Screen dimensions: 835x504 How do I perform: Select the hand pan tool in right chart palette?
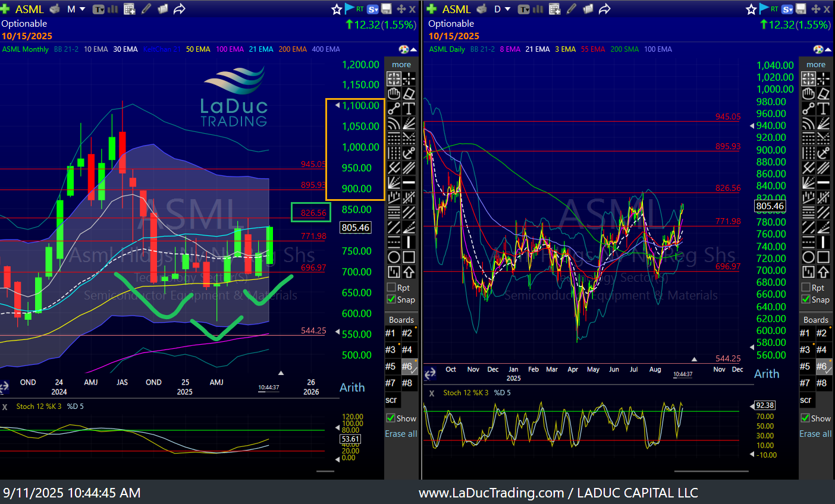808,93
